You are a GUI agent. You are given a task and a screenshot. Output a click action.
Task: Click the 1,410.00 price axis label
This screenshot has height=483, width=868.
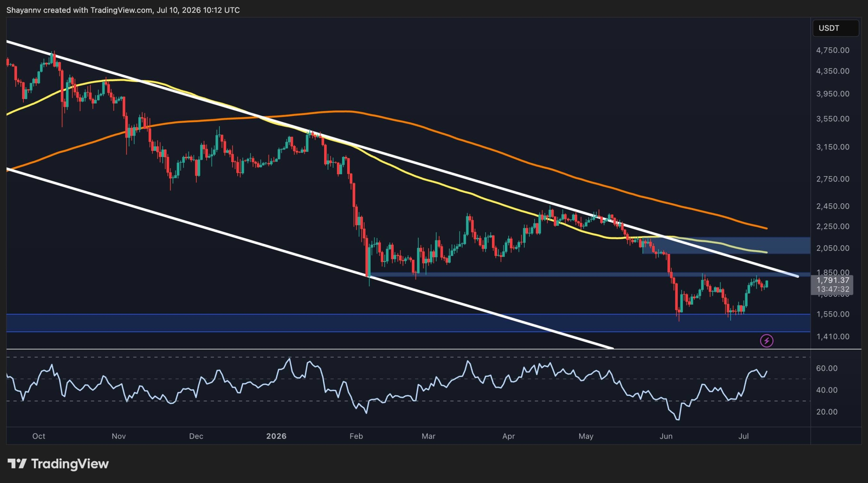pyautogui.click(x=833, y=337)
